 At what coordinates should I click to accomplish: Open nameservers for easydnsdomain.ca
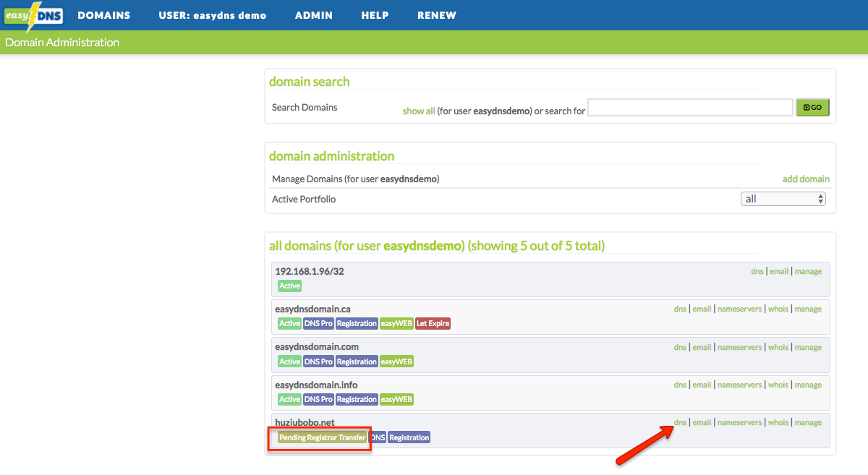(739, 309)
